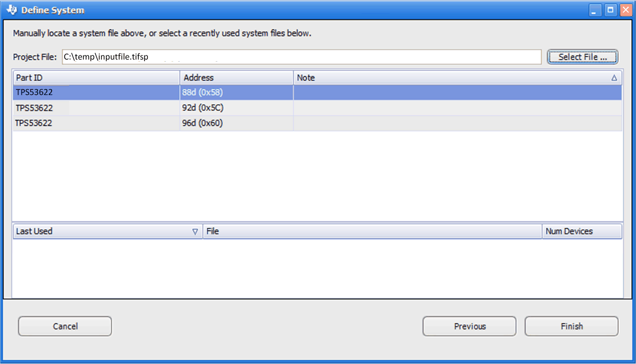Click the Cancel button
Image resolution: width=636 pixels, height=364 pixels.
click(x=65, y=326)
